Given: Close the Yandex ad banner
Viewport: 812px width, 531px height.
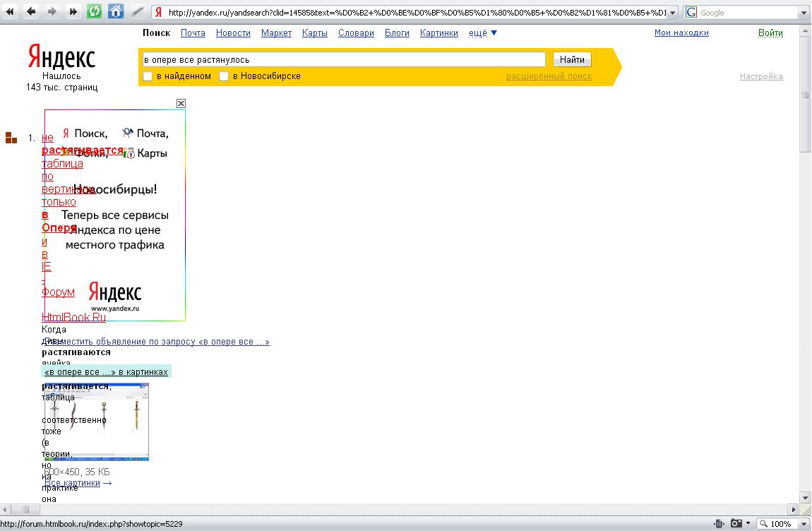Looking at the screenshot, I should (x=181, y=103).
